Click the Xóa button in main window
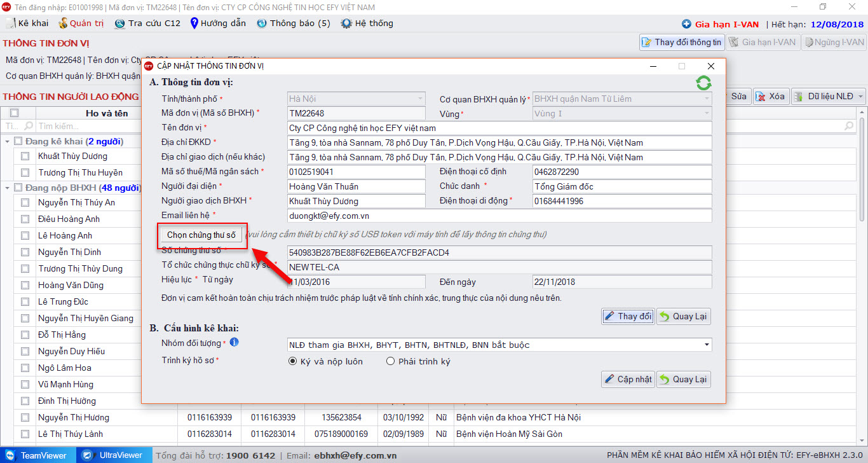The width and height of the screenshot is (868, 463). tap(770, 97)
